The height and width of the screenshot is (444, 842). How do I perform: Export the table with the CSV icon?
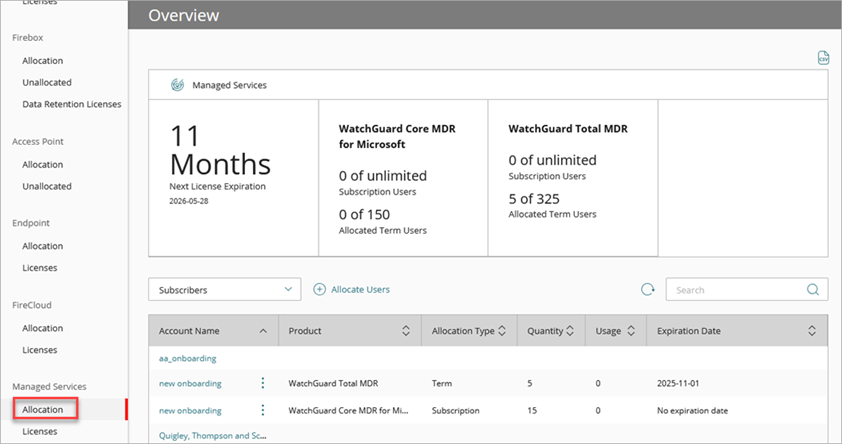click(823, 57)
